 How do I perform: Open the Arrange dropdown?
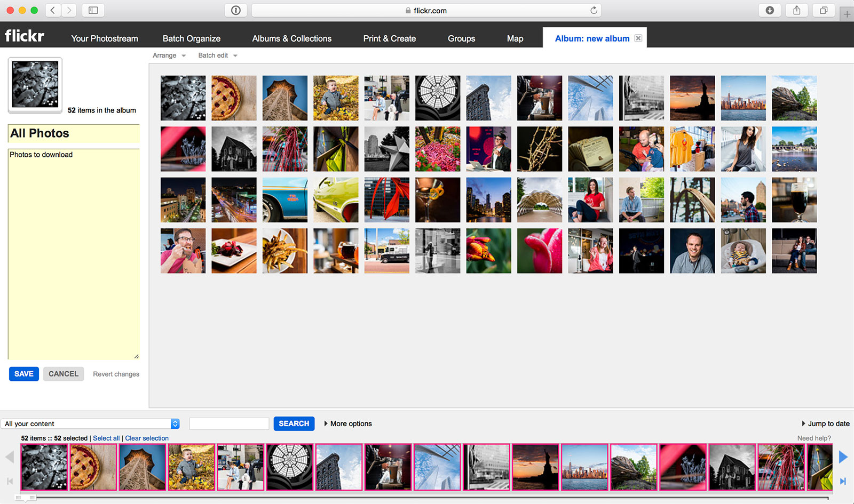[169, 55]
